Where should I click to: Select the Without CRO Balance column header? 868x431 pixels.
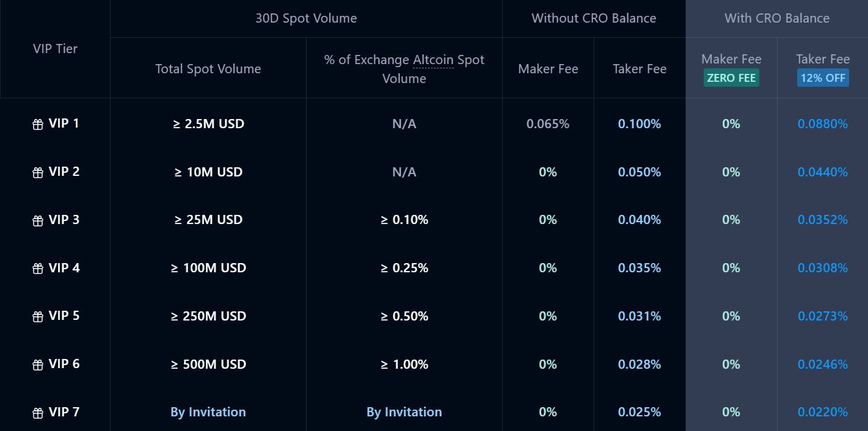tap(594, 18)
